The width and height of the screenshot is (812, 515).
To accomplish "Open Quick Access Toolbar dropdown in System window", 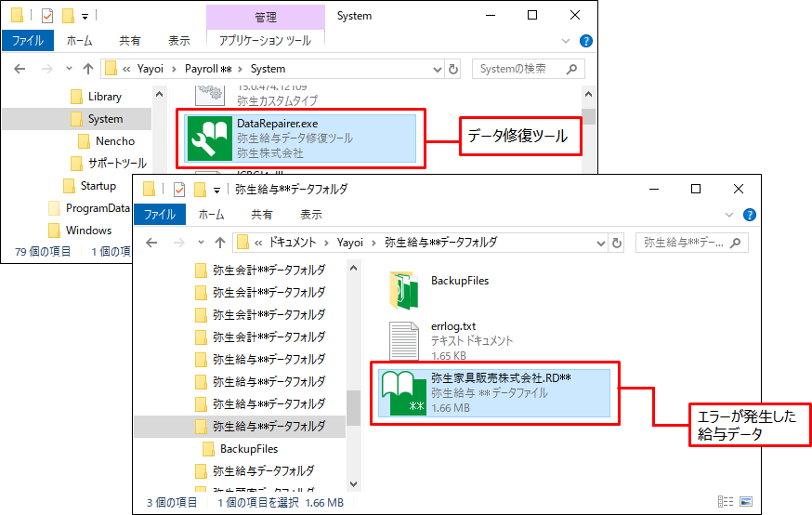I will [x=85, y=17].
